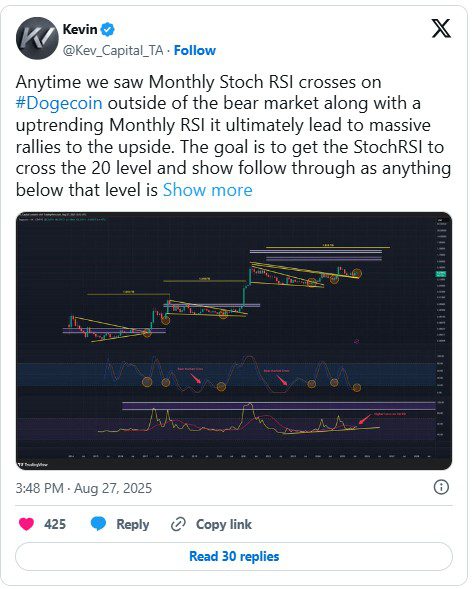Click the chain-link copy icon

pyautogui.click(x=178, y=524)
